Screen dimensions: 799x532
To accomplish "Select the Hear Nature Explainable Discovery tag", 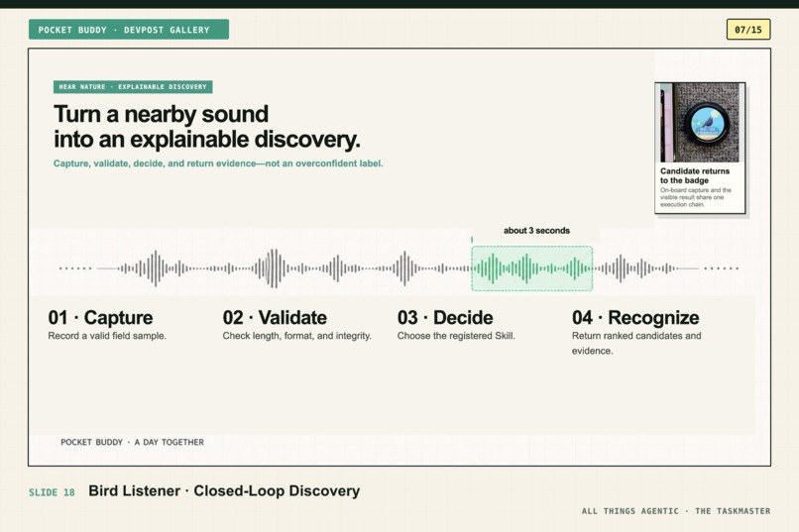I will click(x=133, y=86).
